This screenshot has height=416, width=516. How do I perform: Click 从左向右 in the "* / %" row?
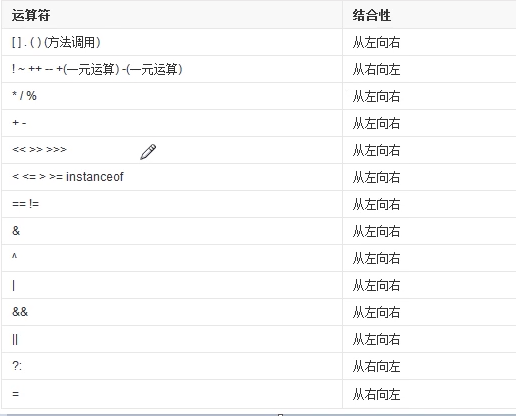pos(376,97)
